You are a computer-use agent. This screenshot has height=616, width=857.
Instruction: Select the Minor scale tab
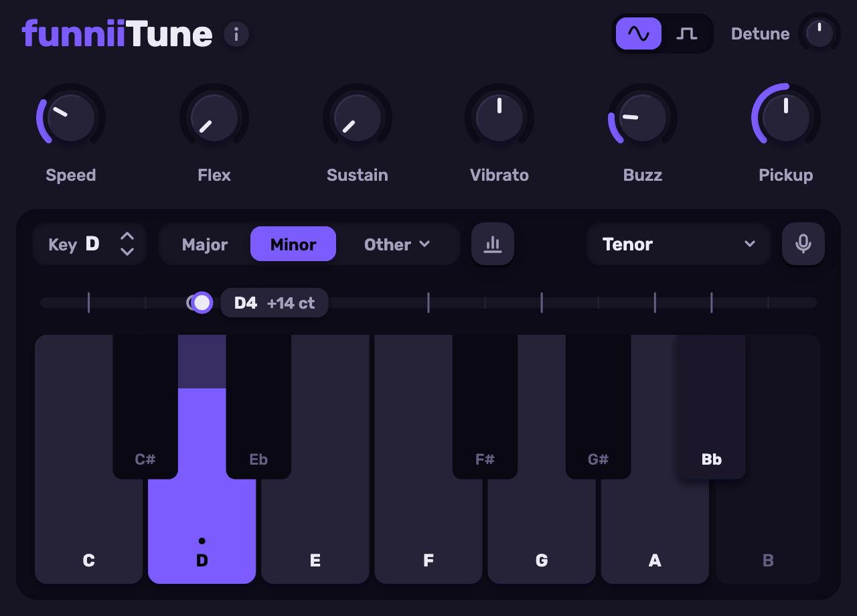(293, 244)
